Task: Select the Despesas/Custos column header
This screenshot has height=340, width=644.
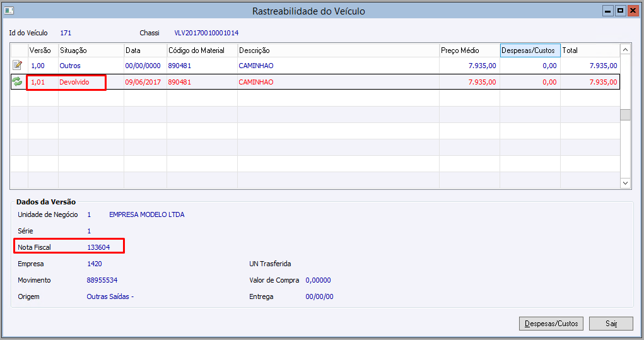Action: [x=530, y=50]
